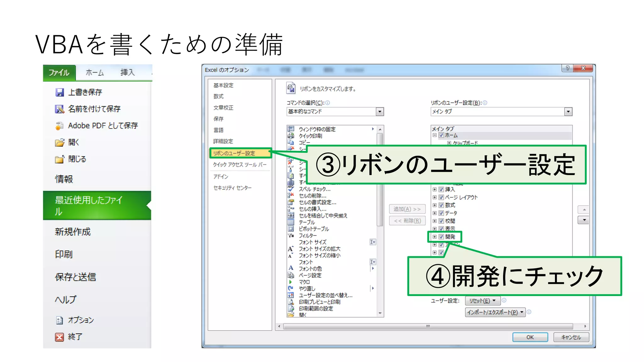644x362 pixels.
Task: Toggle the 校閲 tab checkbox
Action: pos(441,221)
